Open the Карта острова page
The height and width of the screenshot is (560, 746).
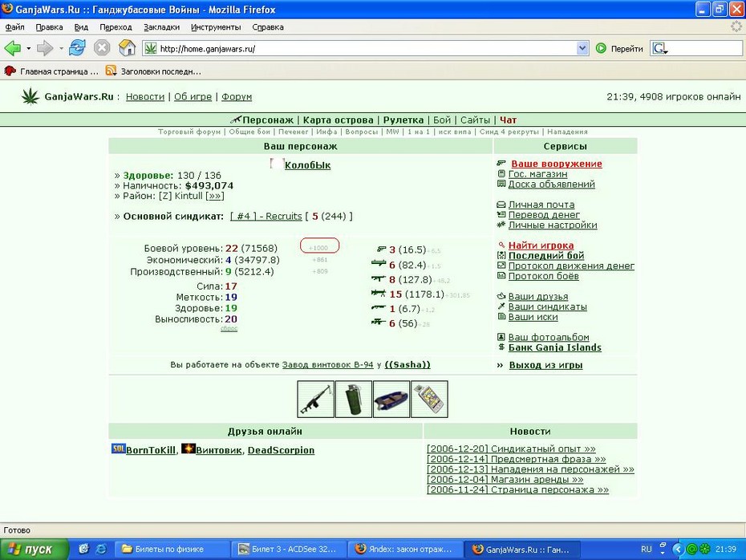(x=338, y=120)
